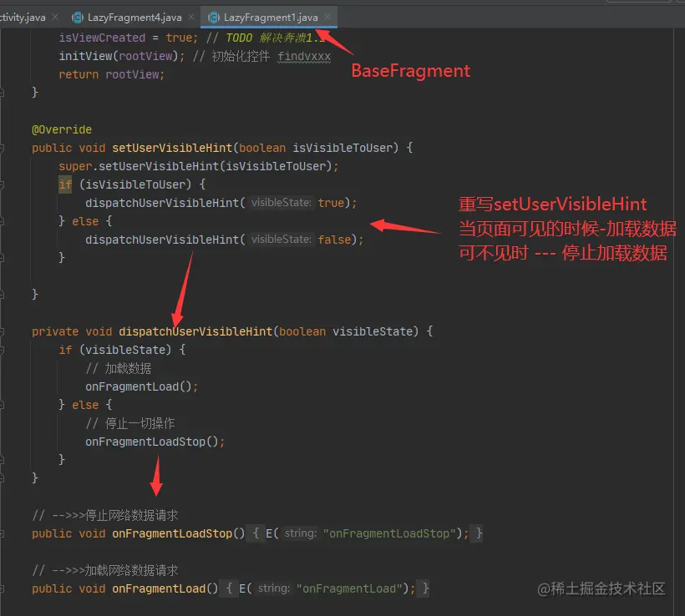Click visibleState in the if (visibleState) condition
The width and height of the screenshot is (685, 616).
[125, 350]
